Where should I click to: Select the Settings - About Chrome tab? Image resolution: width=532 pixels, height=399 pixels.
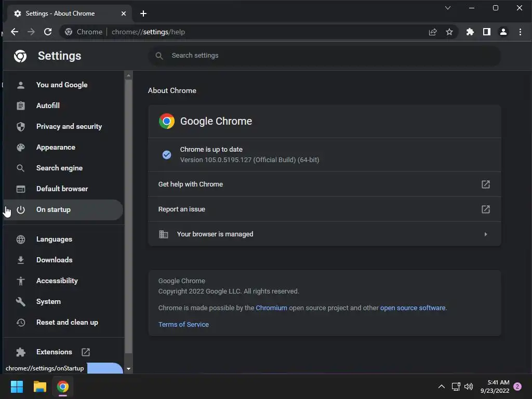pos(69,14)
